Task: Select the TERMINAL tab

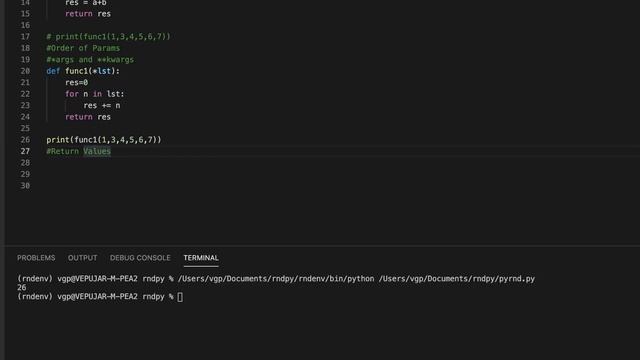Action: pos(201,258)
